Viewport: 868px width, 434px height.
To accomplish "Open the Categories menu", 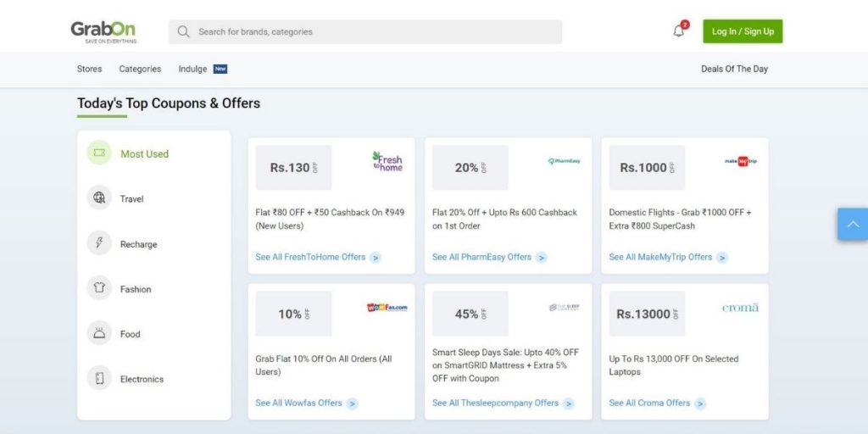I will tap(140, 70).
